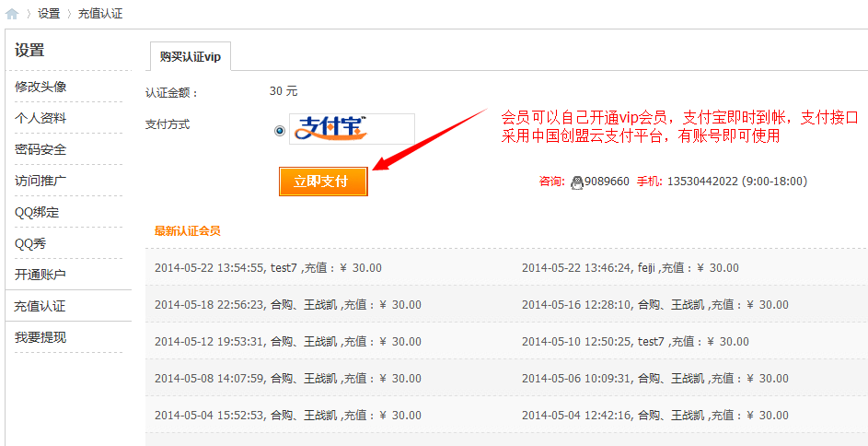Click record dated 2014-05-16 12:28:10
Screen dimensions: 868x446
pyautogui.click(x=654, y=305)
